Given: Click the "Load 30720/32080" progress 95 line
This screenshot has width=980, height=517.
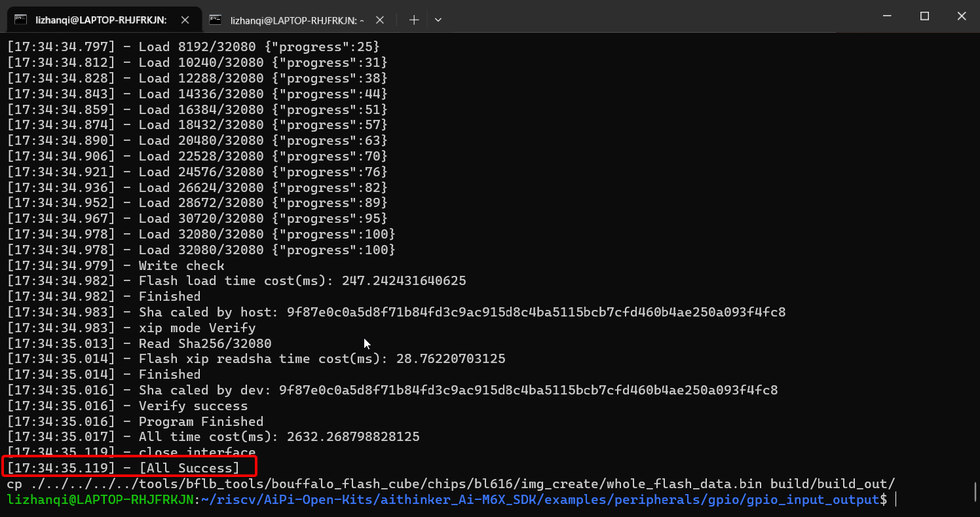Looking at the screenshot, I should click(197, 218).
